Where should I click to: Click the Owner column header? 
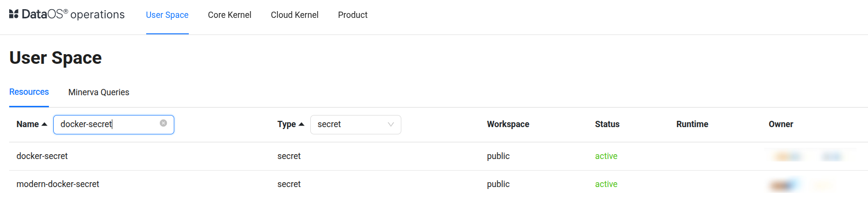780,124
